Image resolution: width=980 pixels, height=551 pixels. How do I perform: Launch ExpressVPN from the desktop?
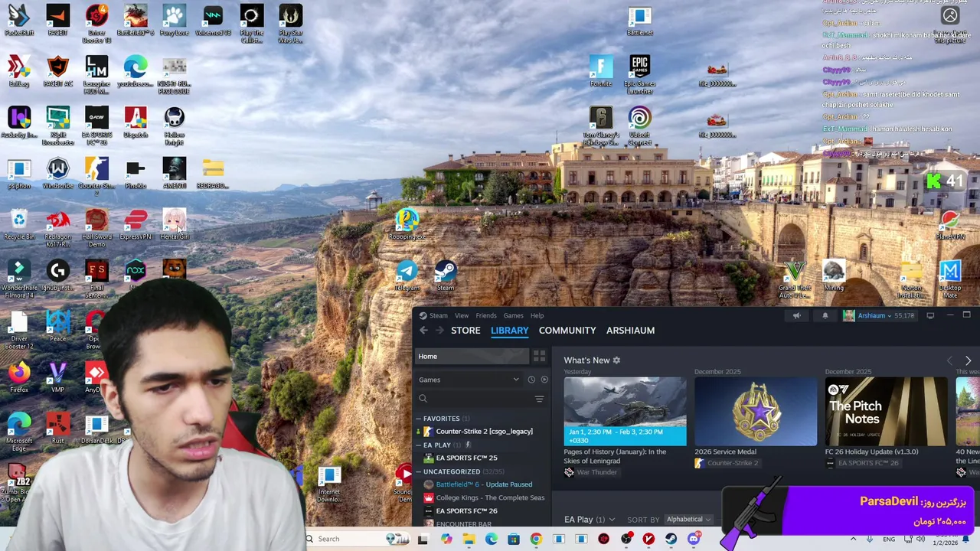(x=136, y=223)
